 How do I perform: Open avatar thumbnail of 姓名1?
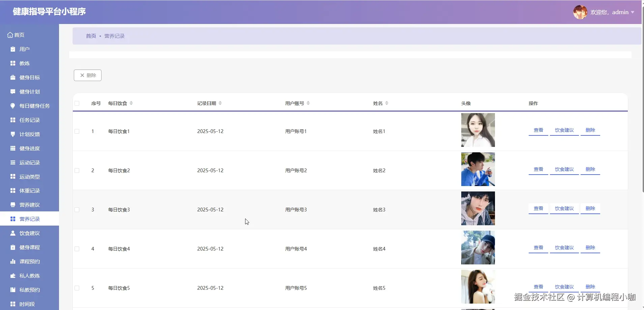(478, 130)
